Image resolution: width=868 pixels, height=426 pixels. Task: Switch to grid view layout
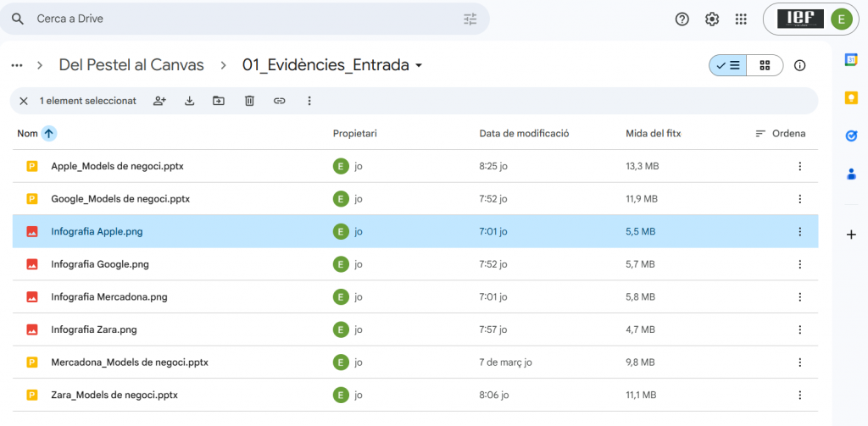765,65
